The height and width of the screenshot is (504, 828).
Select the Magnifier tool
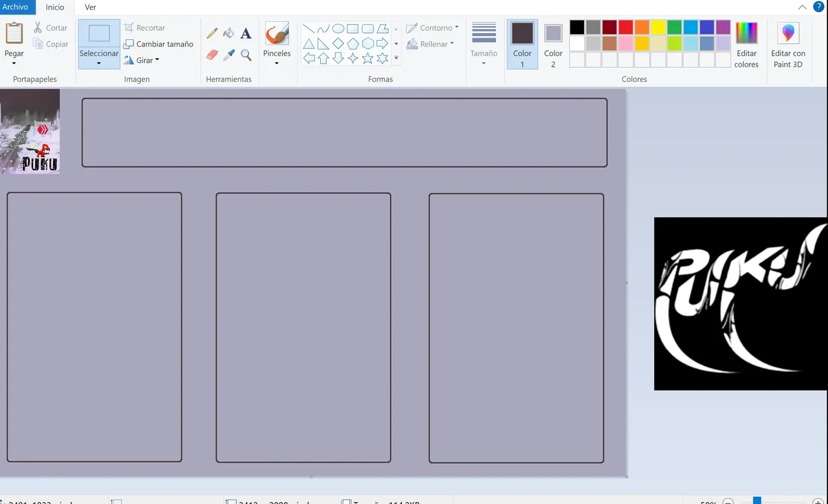click(x=246, y=55)
